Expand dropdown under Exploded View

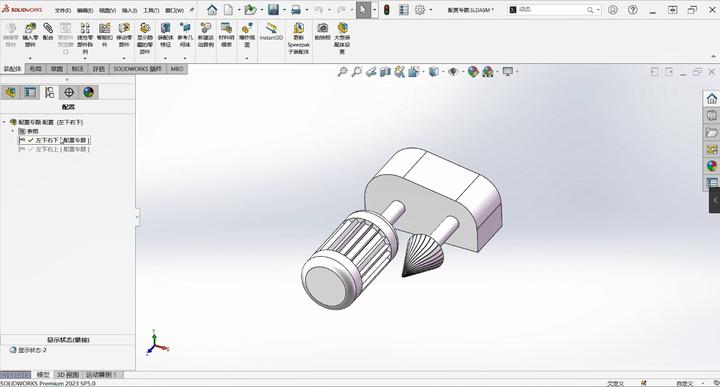click(247, 58)
